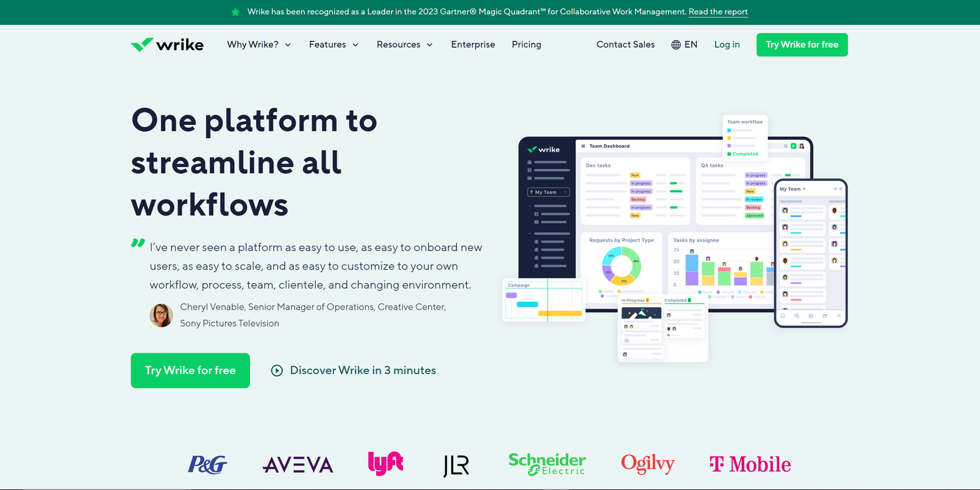Image resolution: width=980 pixels, height=490 pixels.
Task: Click the Team Dashboard product illustration
Action: coord(665,224)
